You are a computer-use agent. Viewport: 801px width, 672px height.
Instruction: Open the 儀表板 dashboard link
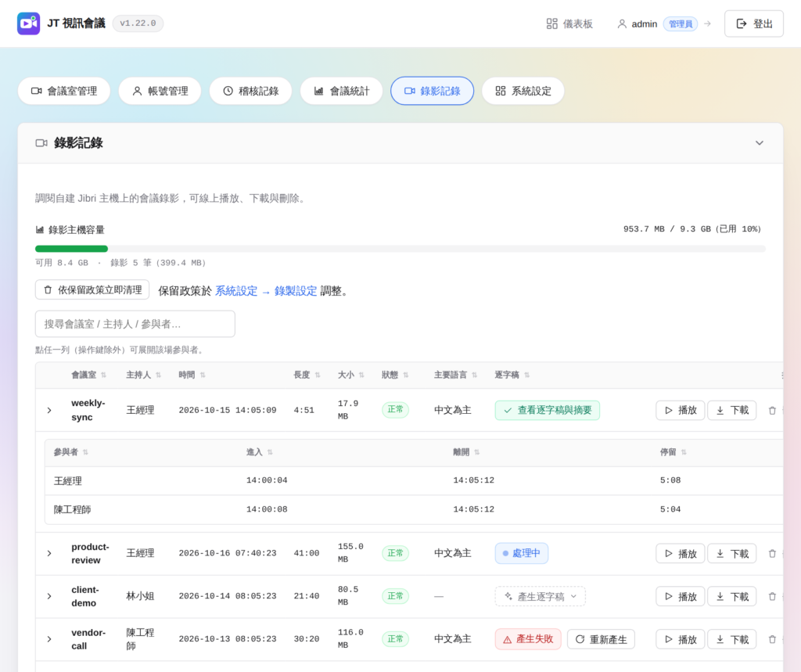pos(569,24)
